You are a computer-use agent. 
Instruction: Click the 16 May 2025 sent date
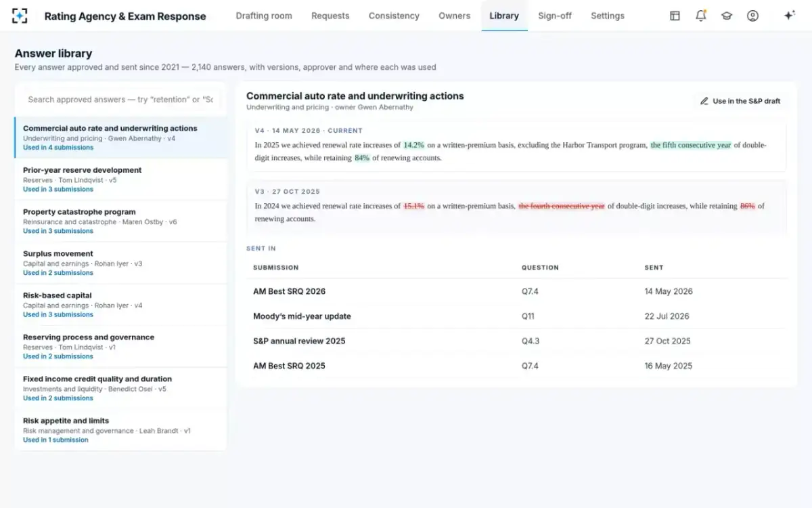669,366
